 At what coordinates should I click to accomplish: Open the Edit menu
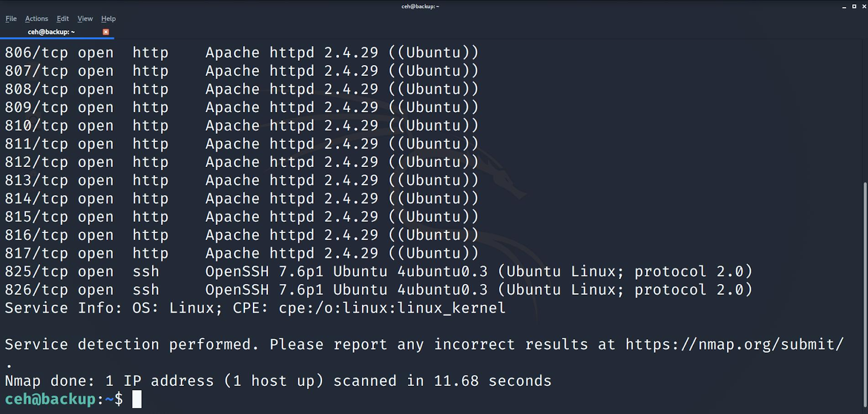pyautogui.click(x=63, y=18)
